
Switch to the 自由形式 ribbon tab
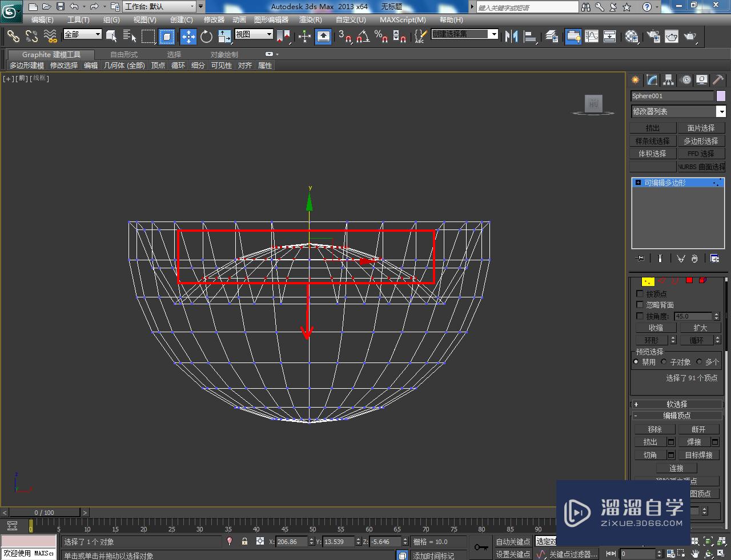tap(124, 55)
